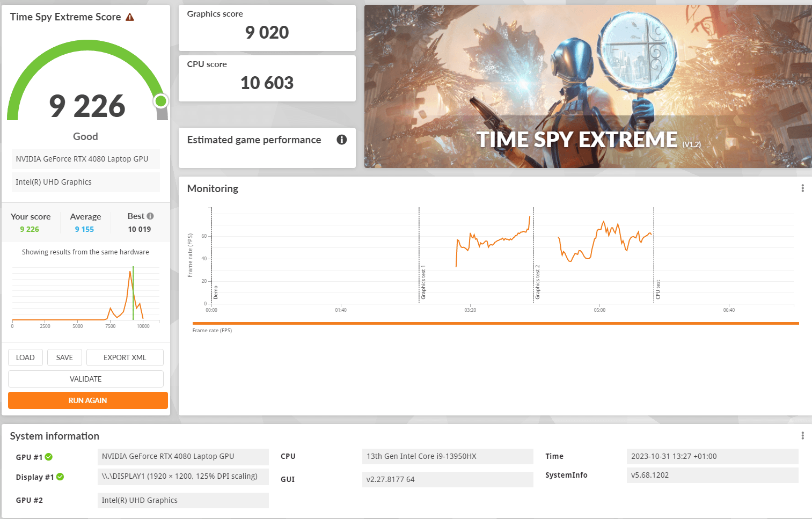Click the Graphics score value 9 020

pyautogui.click(x=267, y=33)
